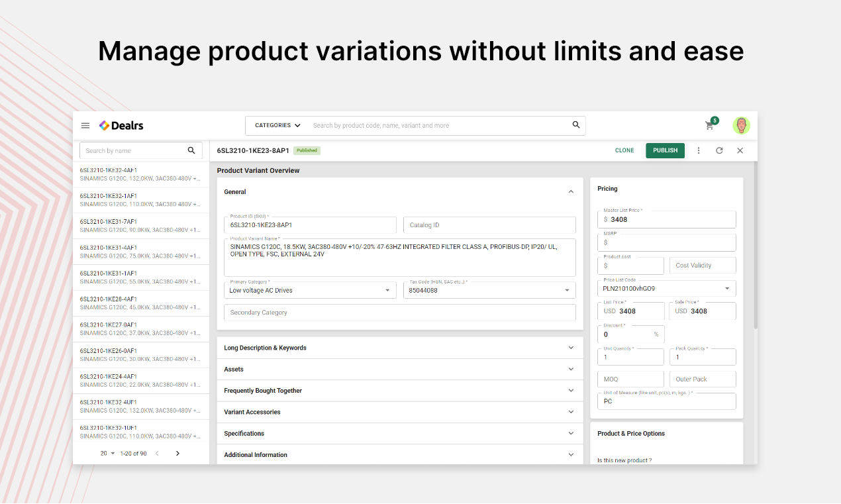Click the CLONE button
This screenshot has height=504, width=841.
(624, 150)
